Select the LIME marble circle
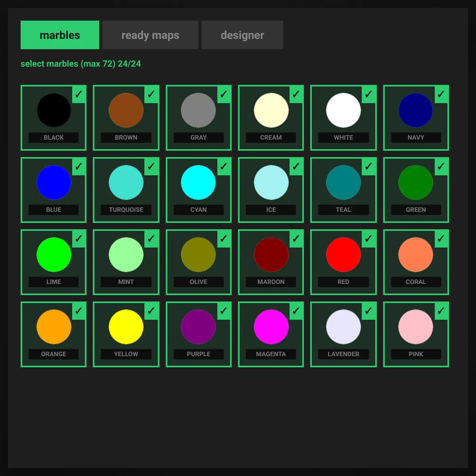Image resolution: width=476 pixels, height=476 pixels. click(x=54, y=255)
